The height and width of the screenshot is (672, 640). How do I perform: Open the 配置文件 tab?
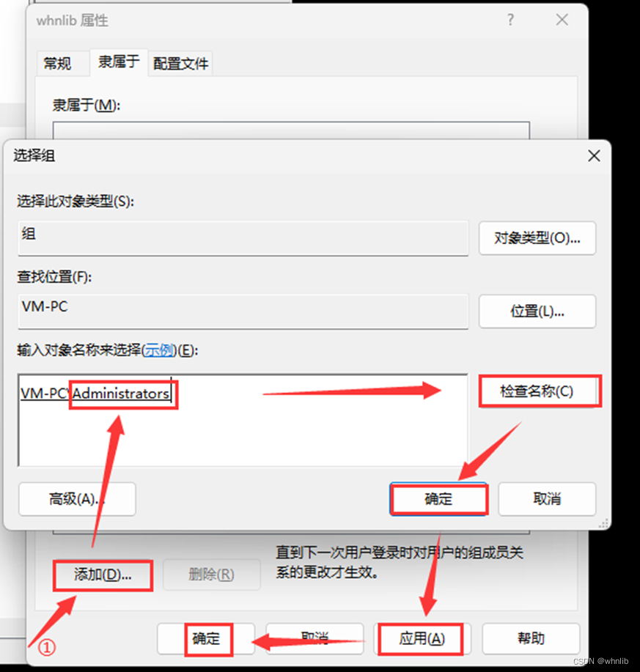click(x=181, y=64)
